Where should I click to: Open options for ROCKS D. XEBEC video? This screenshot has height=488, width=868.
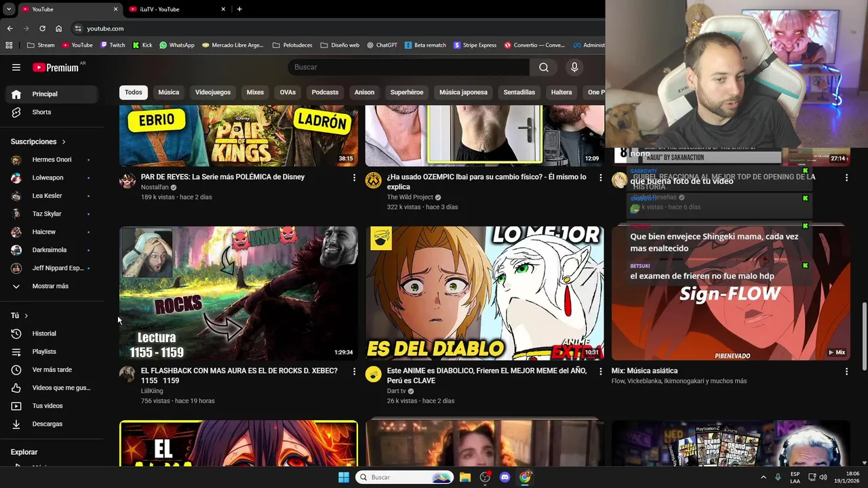coord(354,371)
